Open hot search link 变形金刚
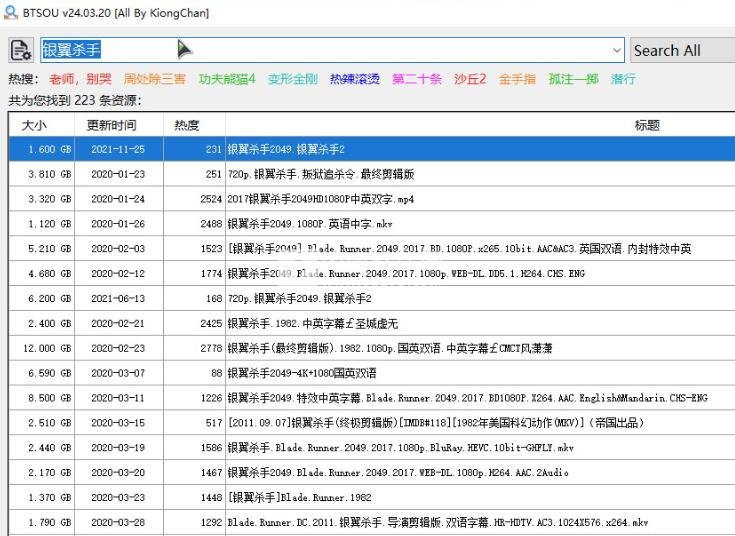The image size is (735, 536). (x=293, y=79)
